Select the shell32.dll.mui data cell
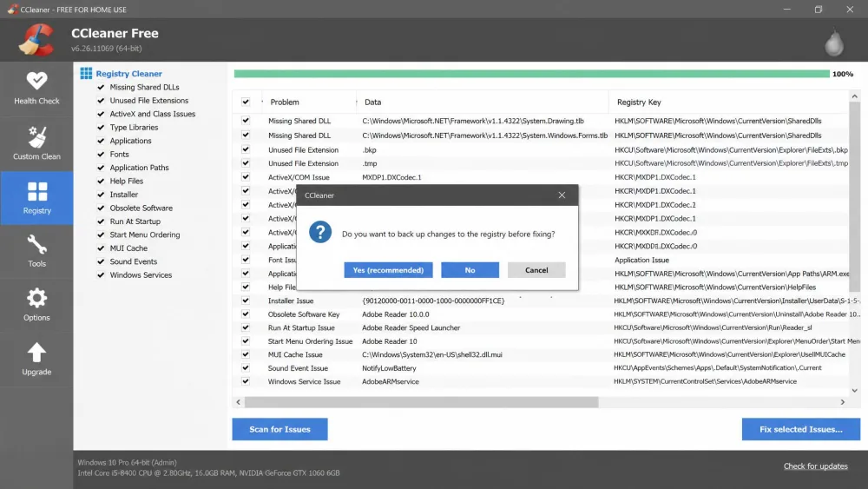The height and width of the screenshot is (489, 868). (431, 354)
